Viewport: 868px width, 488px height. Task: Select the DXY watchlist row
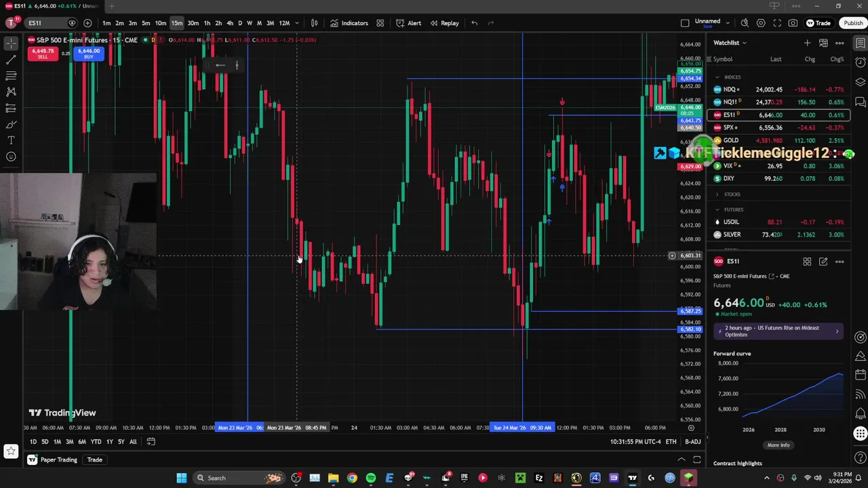778,179
